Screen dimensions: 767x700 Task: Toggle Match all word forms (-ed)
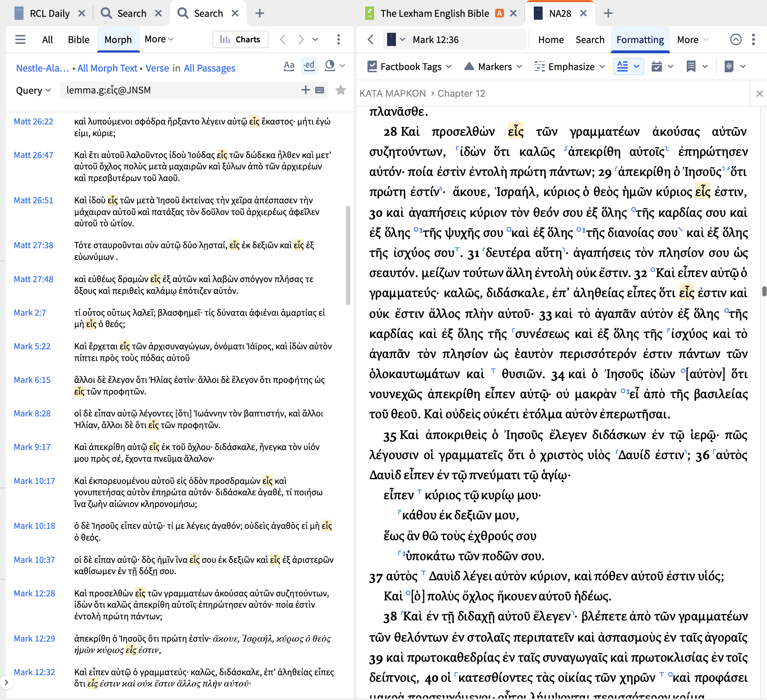point(309,66)
